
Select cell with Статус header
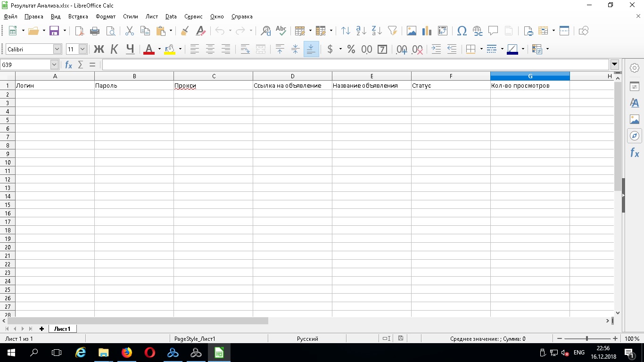pyautogui.click(x=450, y=86)
